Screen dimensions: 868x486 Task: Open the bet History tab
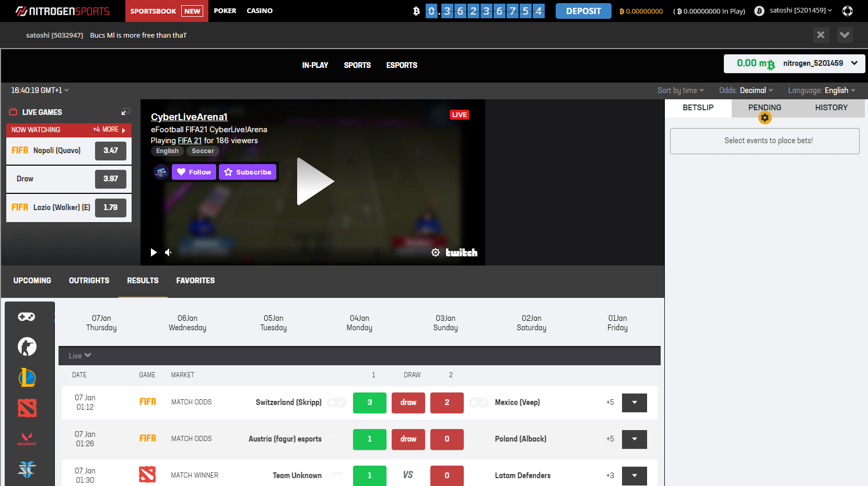click(x=831, y=108)
